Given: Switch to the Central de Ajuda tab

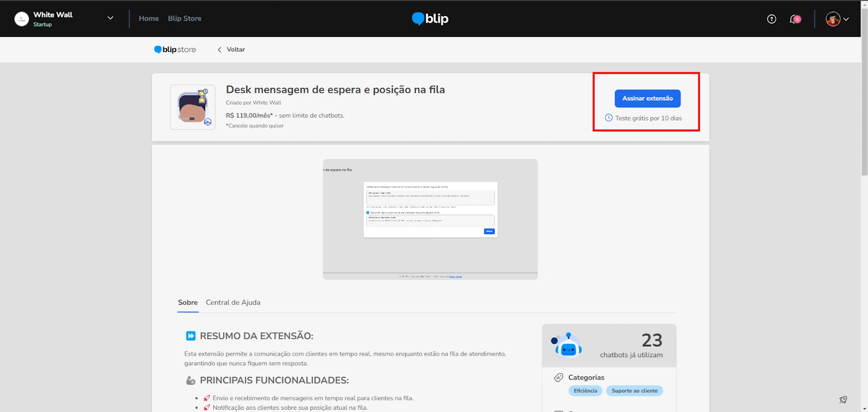Looking at the screenshot, I should click(x=233, y=302).
